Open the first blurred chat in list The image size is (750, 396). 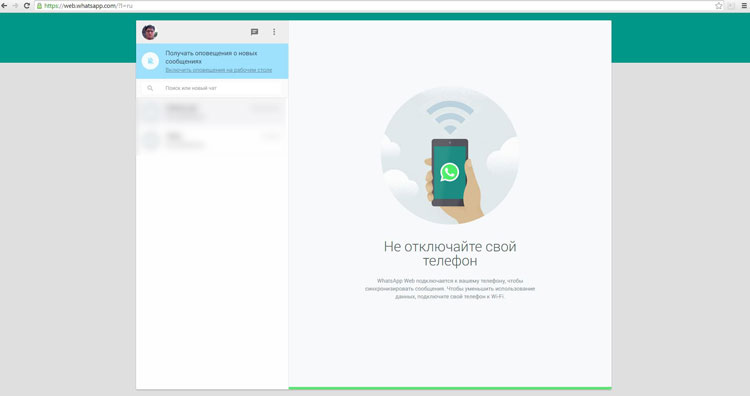[x=212, y=112]
